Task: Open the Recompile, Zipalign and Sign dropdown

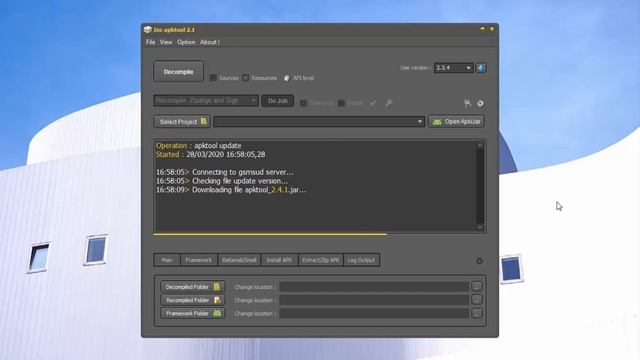Action: (x=206, y=100)
